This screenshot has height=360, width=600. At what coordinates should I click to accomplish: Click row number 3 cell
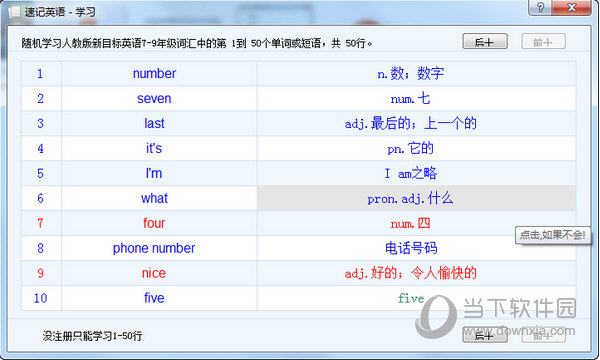click(41, 124)
